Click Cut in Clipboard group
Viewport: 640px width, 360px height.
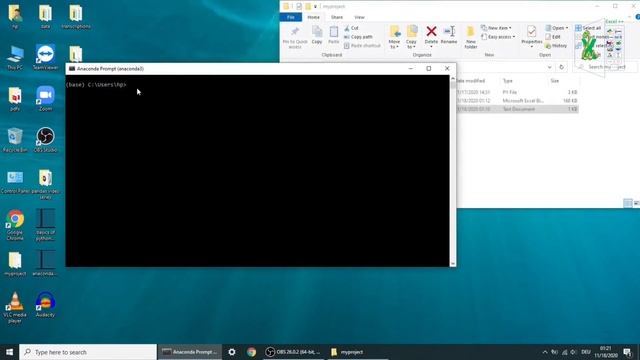[351, 28]
